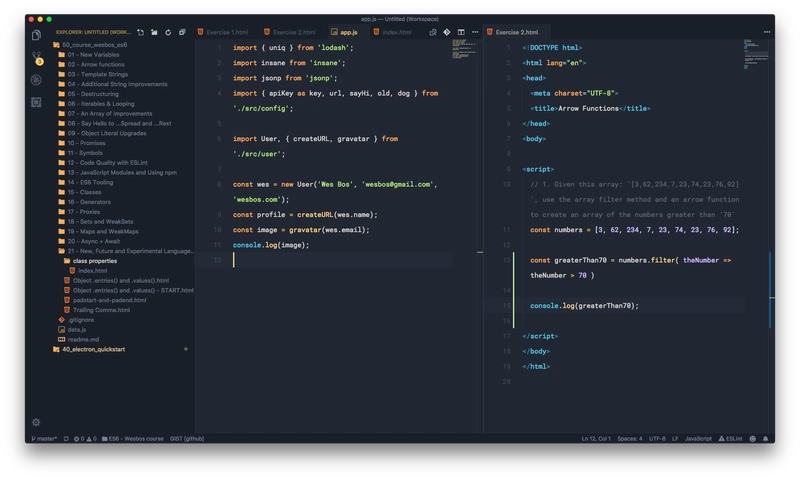
Task: Open the Manage settings gear
Action: (36, 422)
